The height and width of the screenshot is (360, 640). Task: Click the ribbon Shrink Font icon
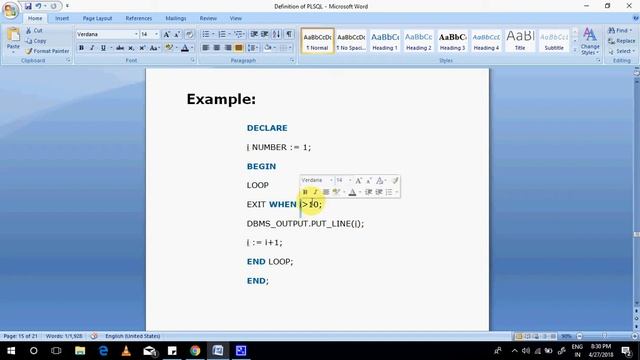coord(177,34)
